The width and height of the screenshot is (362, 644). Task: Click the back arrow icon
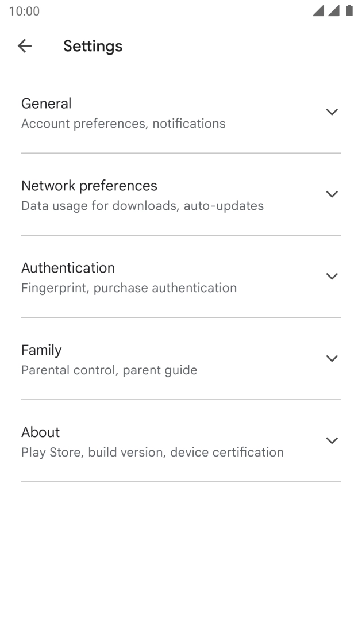click(25, 46)
